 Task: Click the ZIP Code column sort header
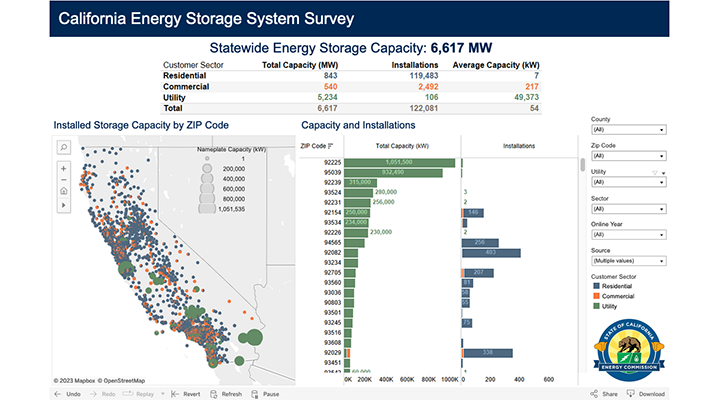(x=314, y=145)
